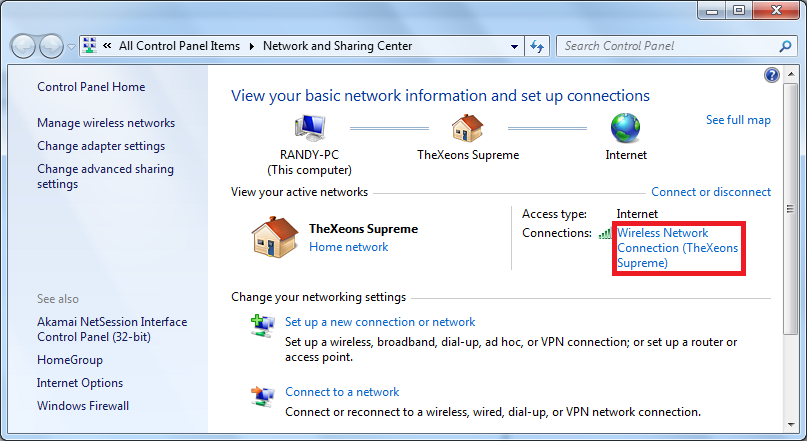Maximize the Network and Sharing Center window
This screenshot has width=807, height=441.
(739, 10)
